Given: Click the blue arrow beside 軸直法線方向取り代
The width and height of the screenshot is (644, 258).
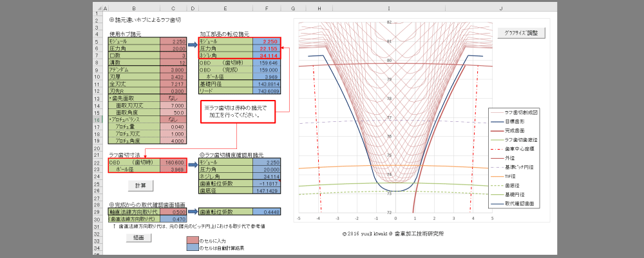Looking at the screenshot, I should (x=193, y=212).
